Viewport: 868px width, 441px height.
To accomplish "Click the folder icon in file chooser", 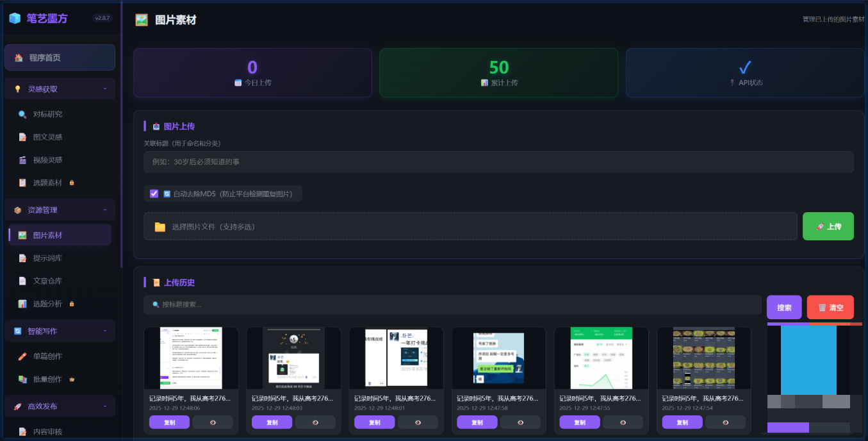I will coord(160,227).
